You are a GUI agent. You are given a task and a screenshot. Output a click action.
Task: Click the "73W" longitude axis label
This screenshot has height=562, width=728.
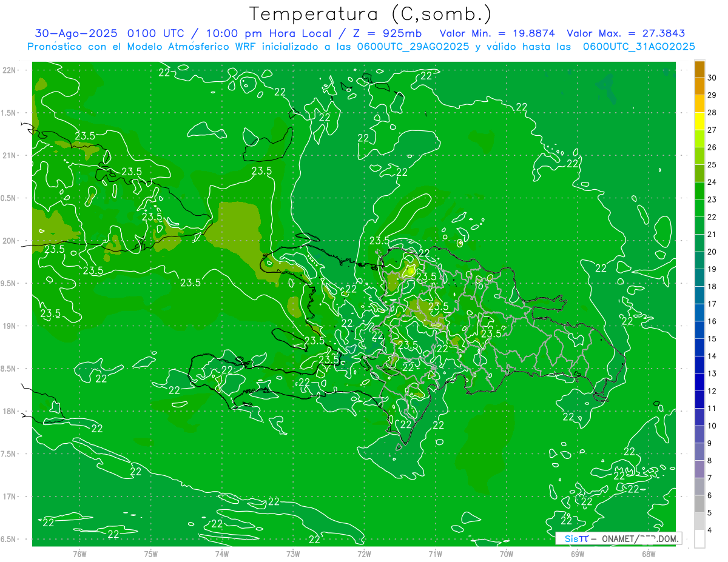tap(293, 554)
